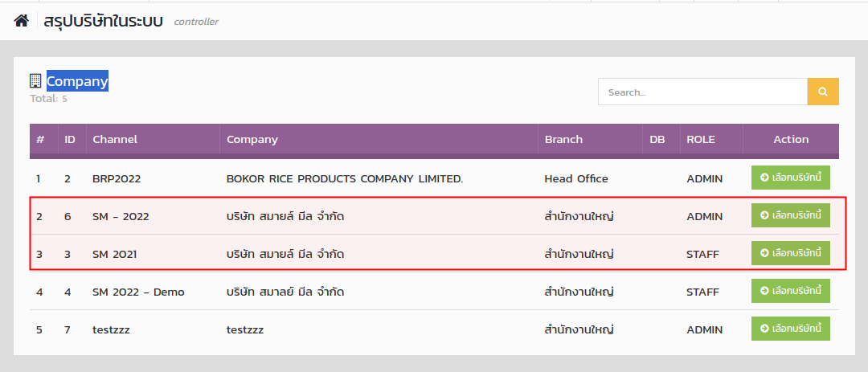
Task: Click the home icon in header
Action: point(22,22)
